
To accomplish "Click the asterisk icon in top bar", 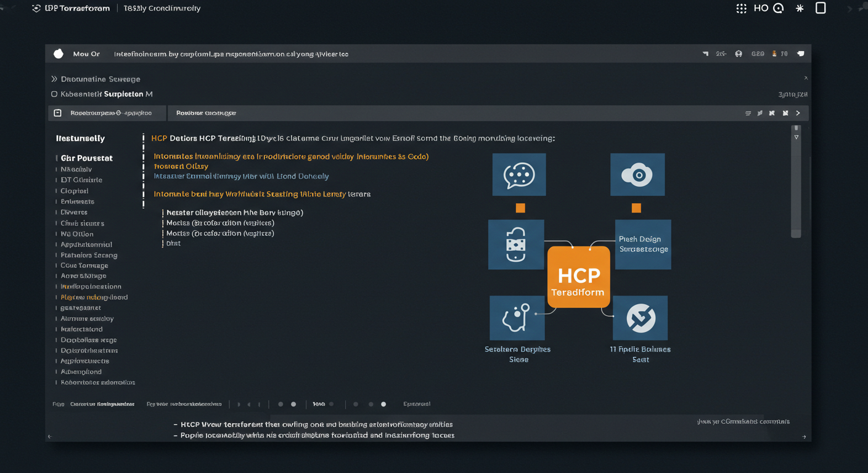I will [x=800, y=9].
